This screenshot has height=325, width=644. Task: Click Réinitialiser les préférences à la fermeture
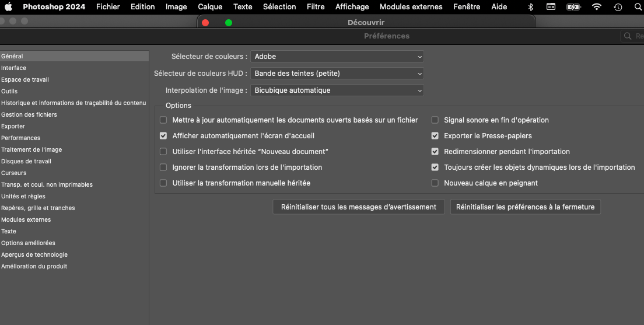pos(526,207)
